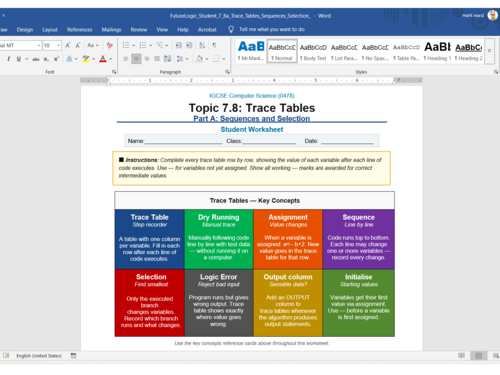This screenshot has height=375, width=500.
Task: Toggle italic formatting
Action: (x=8, y=59)
